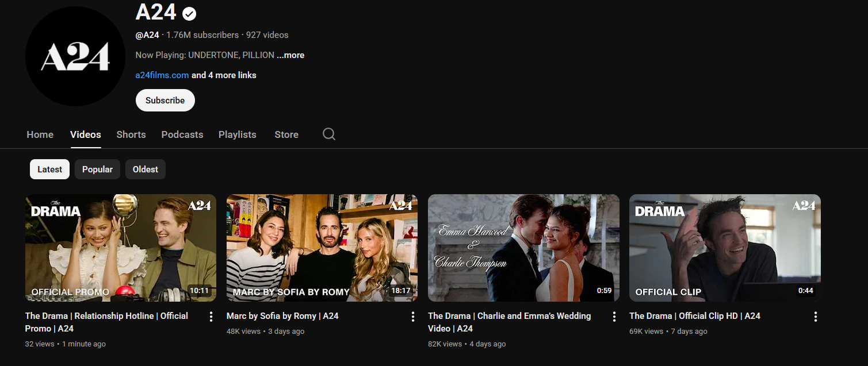
Task: Open the Store tab
Action: coord(286,134)
